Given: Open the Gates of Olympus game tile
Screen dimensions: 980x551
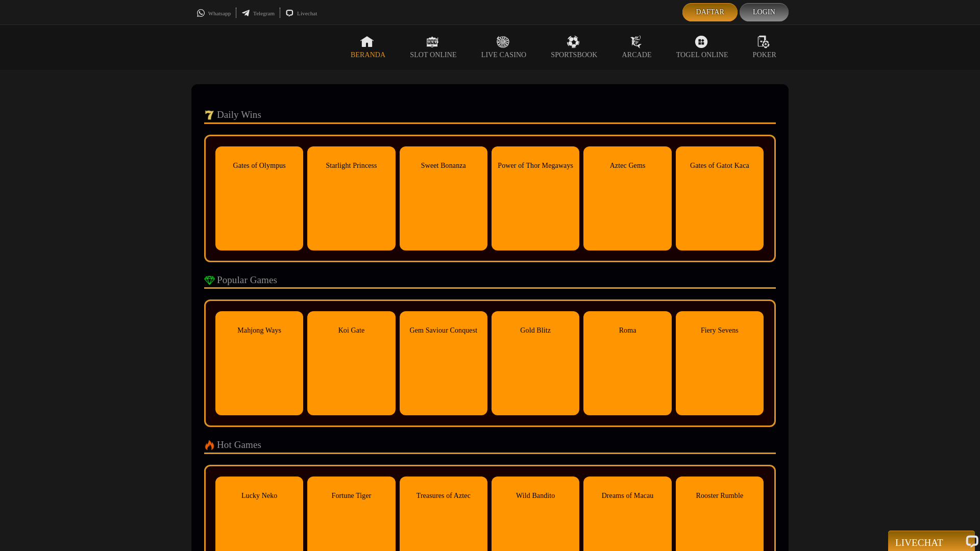Looking at the screenshot, I should coord(259,198).
